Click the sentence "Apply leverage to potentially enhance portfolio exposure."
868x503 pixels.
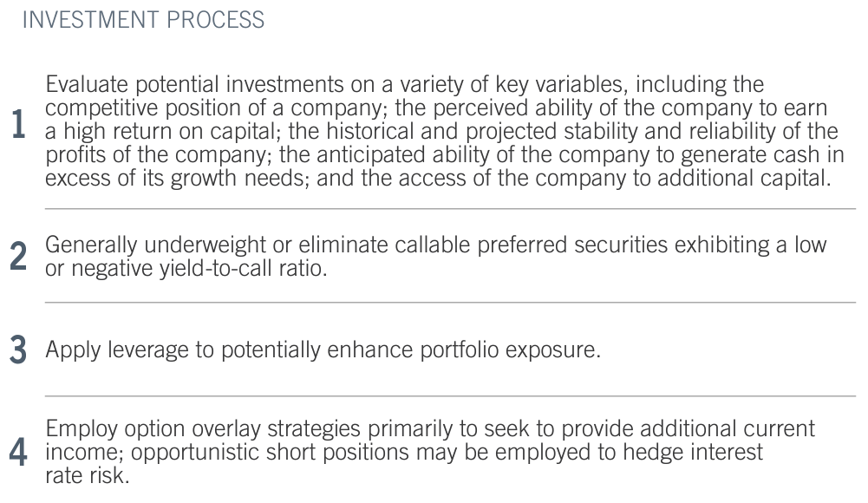pos(323,350)
